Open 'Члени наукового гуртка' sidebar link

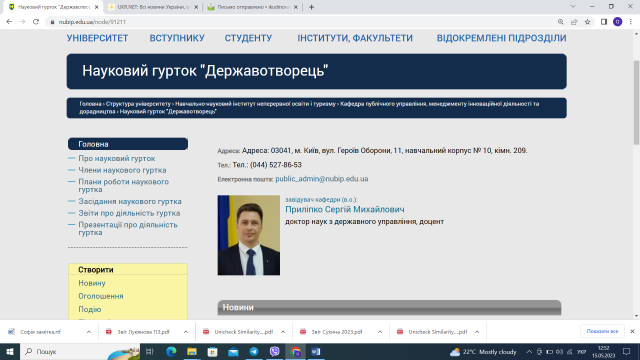122,170
